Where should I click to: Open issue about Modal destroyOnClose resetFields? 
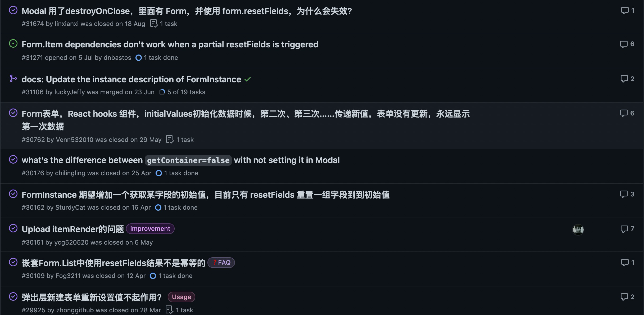pyautogui.click(x=187, y=11)
